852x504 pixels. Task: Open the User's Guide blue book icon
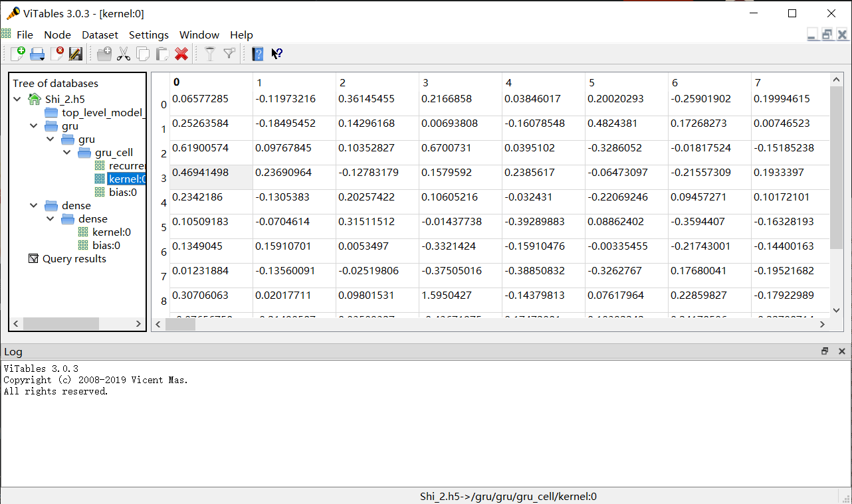pos(258,54)
